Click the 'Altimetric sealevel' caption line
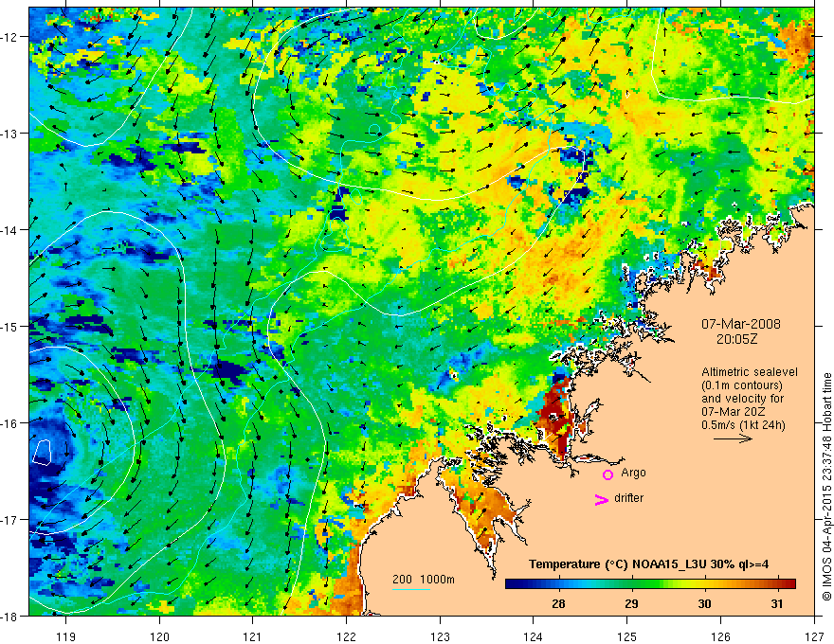834x644 pixels. [x=750, y=372]
